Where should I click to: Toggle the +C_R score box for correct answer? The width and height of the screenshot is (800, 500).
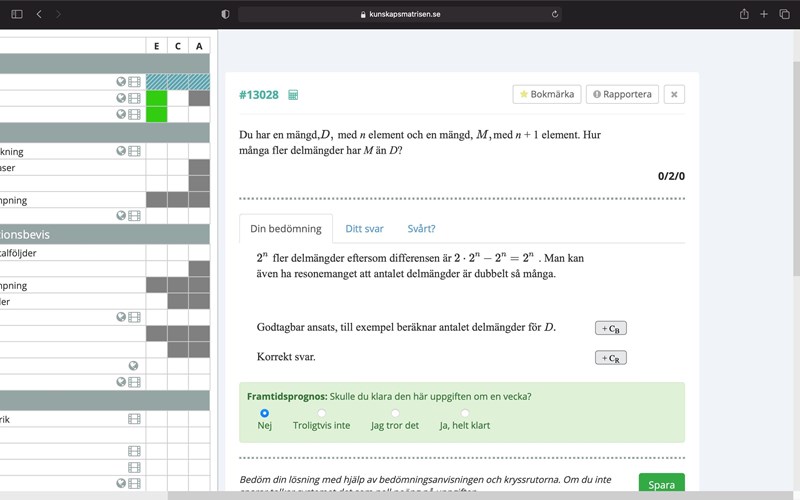point(610,358)
